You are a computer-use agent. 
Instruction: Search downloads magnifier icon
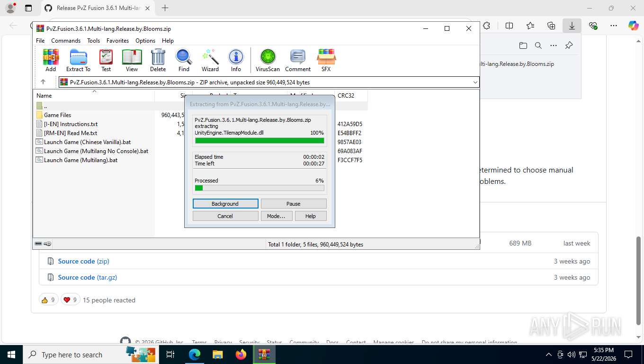pyautogui.click(x=538, y=45)
